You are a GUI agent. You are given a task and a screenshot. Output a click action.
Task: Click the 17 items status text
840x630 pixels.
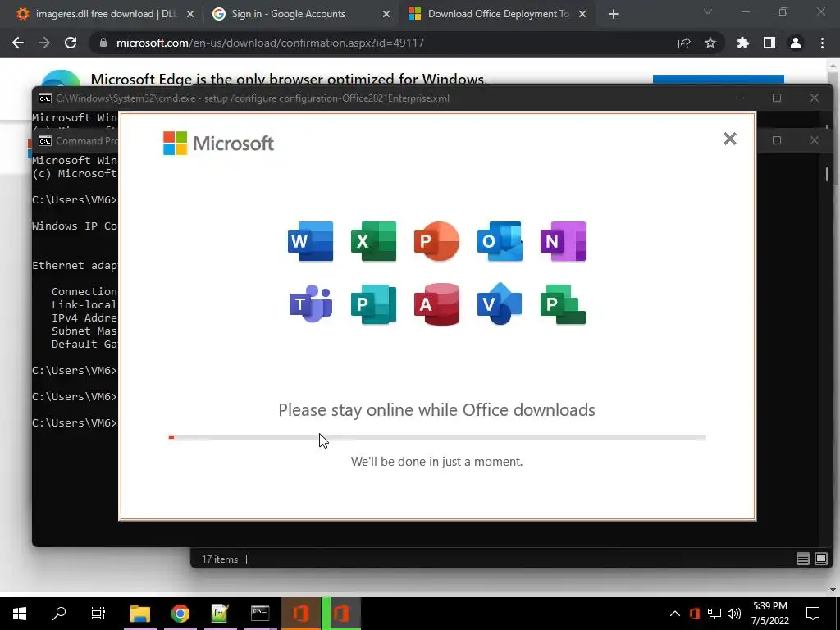[x=220, y=559]
